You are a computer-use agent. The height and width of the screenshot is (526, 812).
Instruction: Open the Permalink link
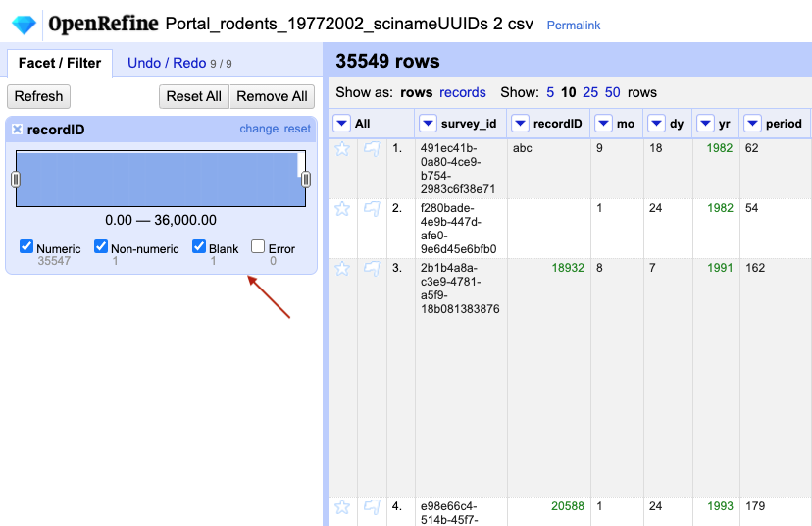[574, 26]
